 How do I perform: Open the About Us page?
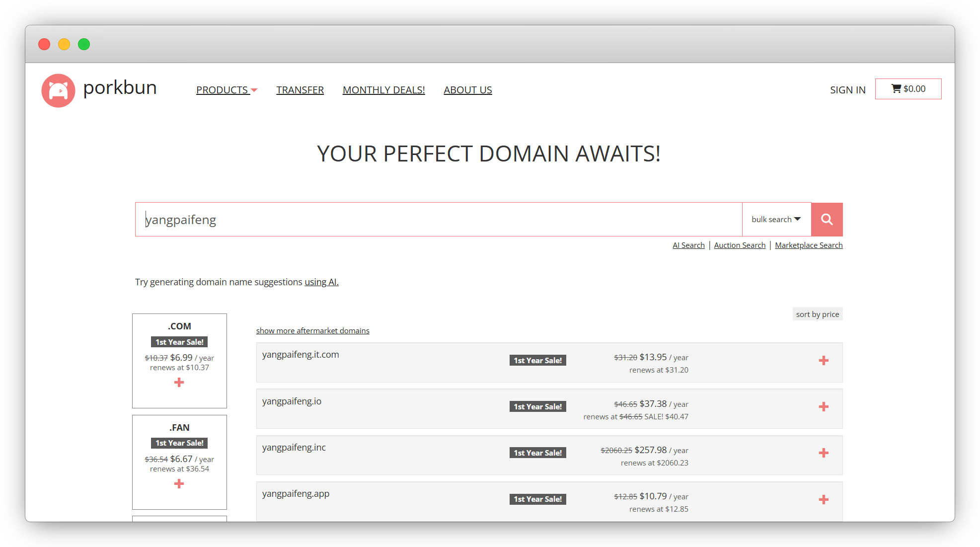tap(467, 90)
